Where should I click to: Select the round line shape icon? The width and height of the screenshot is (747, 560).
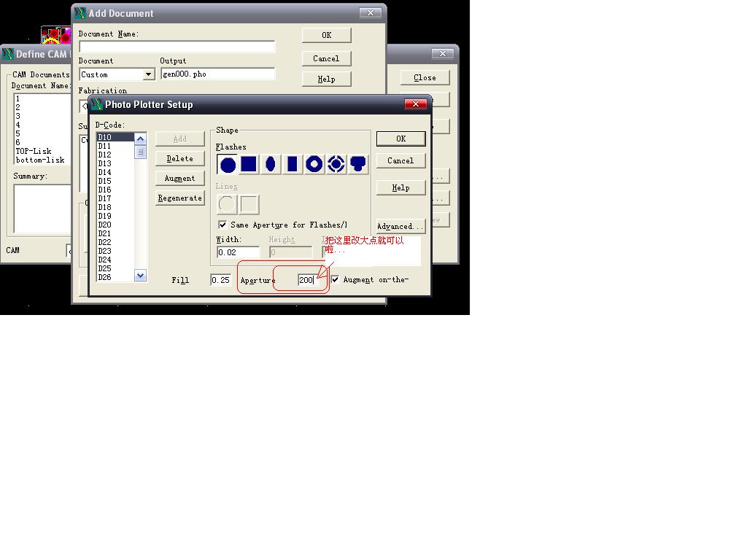point(228,204)
